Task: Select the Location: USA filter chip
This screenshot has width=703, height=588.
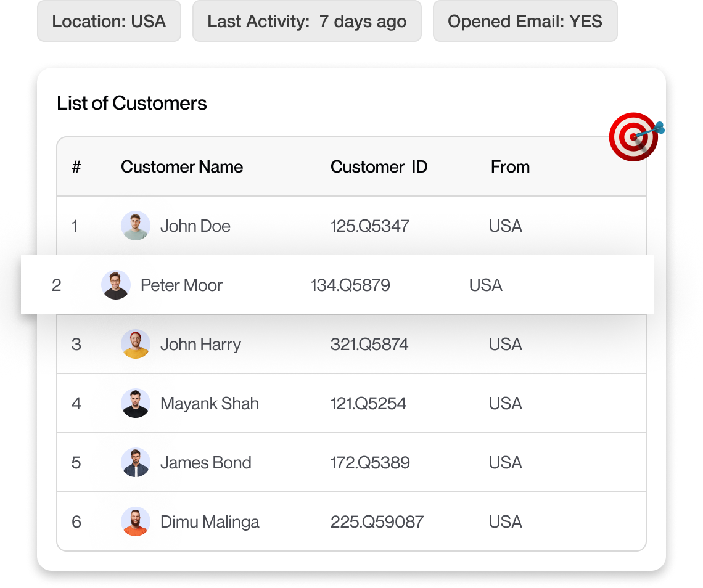Action: [109, 22]
